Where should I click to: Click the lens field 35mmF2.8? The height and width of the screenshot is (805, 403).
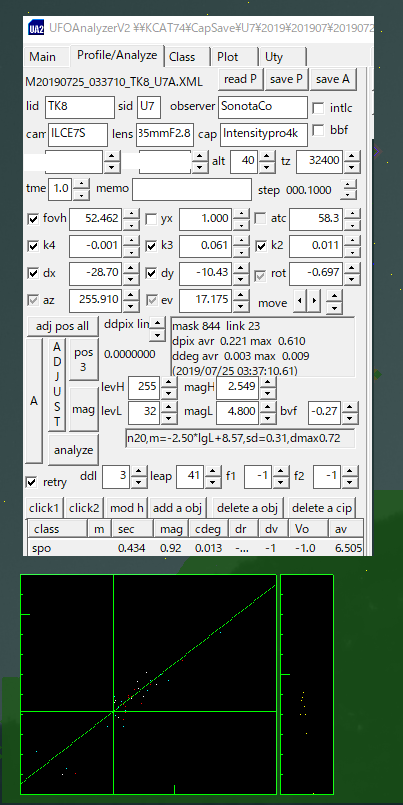point(165,135)
